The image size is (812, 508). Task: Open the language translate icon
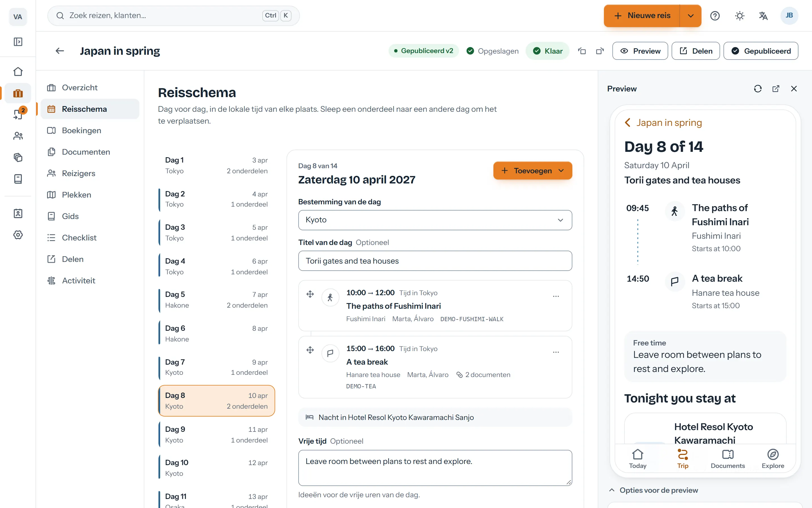[x=763, y=16]
